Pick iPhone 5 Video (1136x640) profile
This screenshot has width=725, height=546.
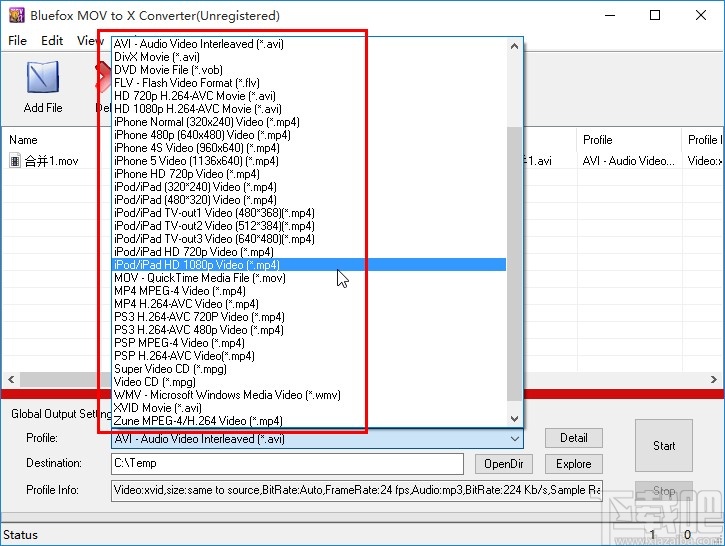tap(309, 161)
